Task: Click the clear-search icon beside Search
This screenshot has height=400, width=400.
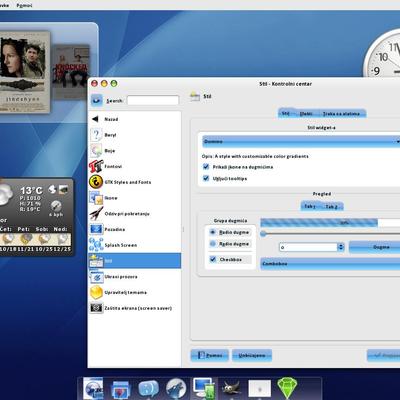Action: [x=97, y=100]
